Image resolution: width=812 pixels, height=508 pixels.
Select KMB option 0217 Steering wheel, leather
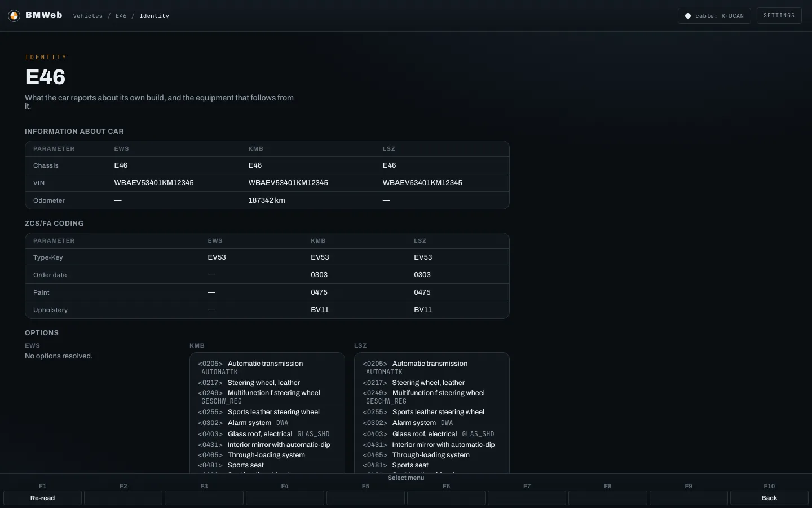pyautogui.click(x=267, y=383)
